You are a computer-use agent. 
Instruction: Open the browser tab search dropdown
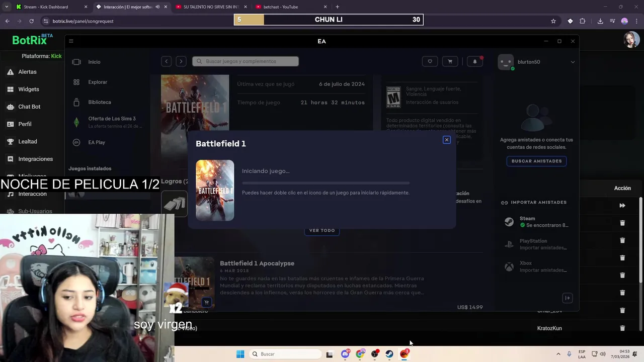pyautogui.click(x=7, y=7)
